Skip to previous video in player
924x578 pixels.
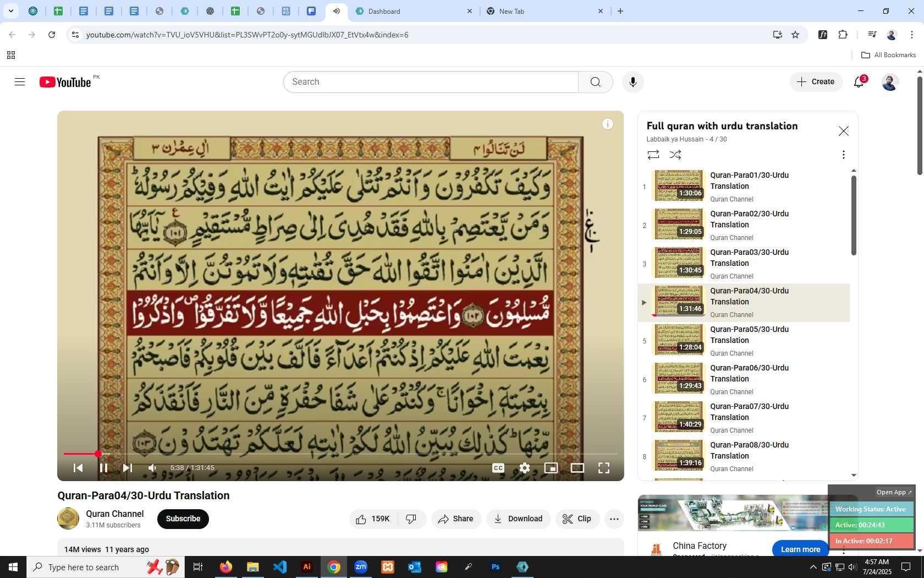click(78, 468)
